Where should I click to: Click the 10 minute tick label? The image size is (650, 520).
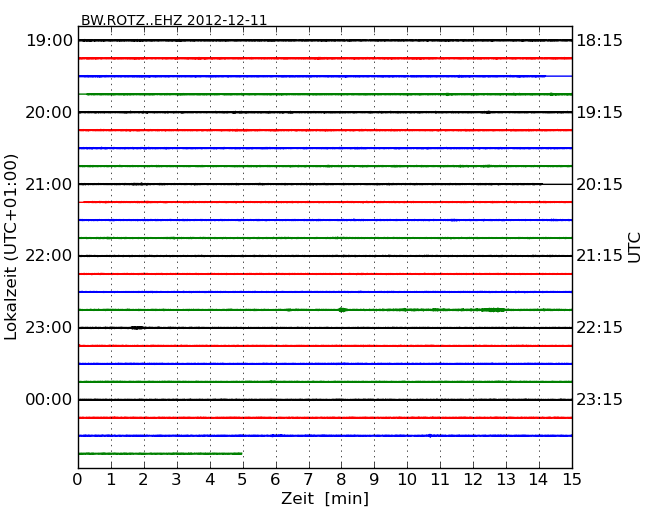[x=407, y=480]
